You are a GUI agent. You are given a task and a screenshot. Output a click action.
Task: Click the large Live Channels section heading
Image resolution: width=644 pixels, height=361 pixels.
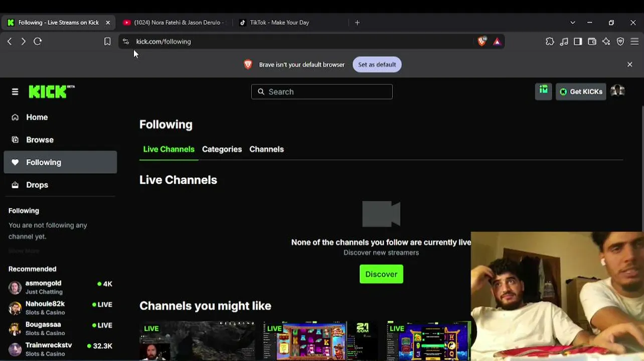178,180
